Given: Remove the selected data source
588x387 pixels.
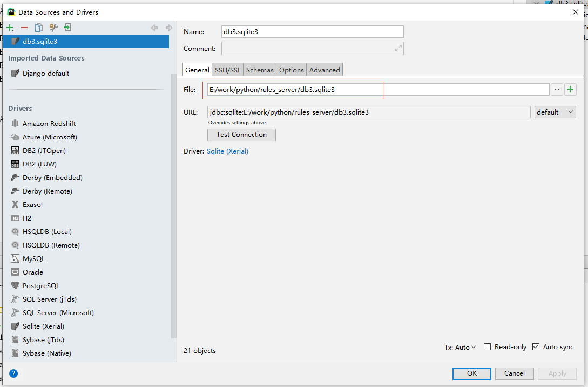Looking at the screenshot, I should click(24, 27).
